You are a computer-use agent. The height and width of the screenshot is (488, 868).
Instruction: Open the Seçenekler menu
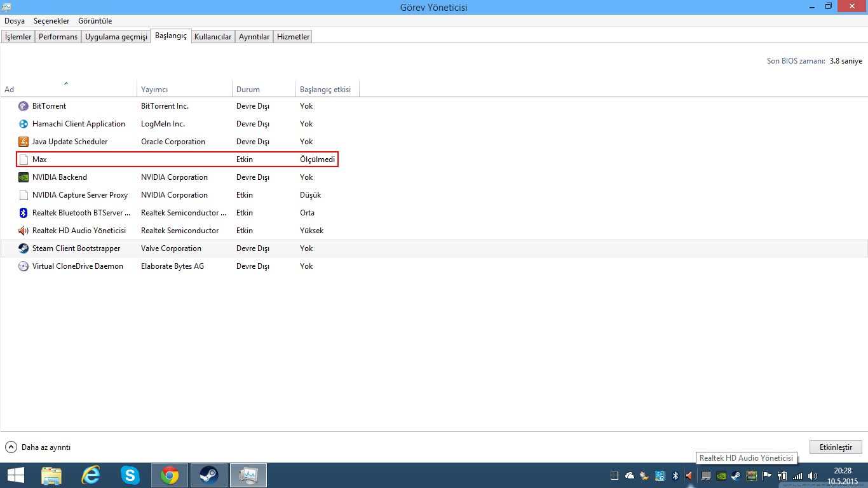[51, 21]
